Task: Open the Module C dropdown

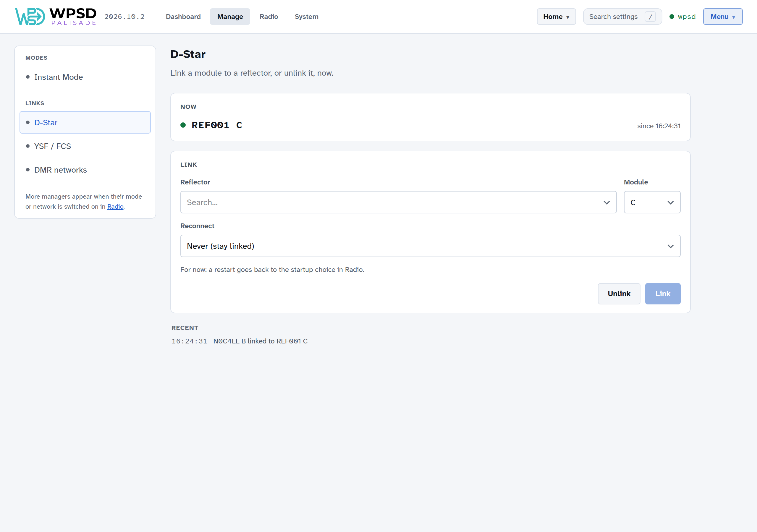Action: (x=652, y=202)
